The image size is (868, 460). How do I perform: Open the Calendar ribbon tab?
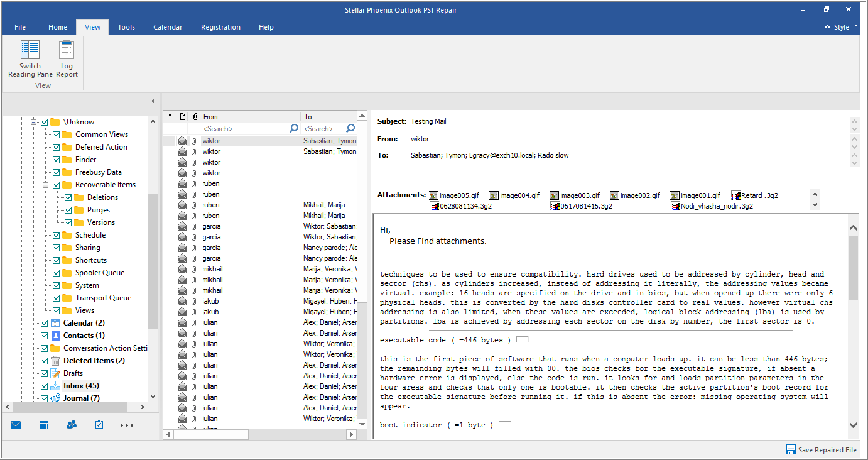coord(168,27)
